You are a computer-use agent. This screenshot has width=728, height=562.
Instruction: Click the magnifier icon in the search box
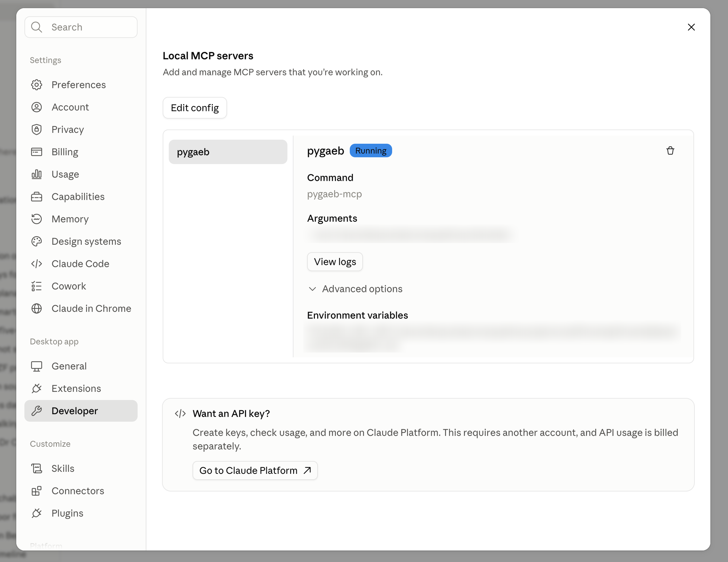coord(37,27)
